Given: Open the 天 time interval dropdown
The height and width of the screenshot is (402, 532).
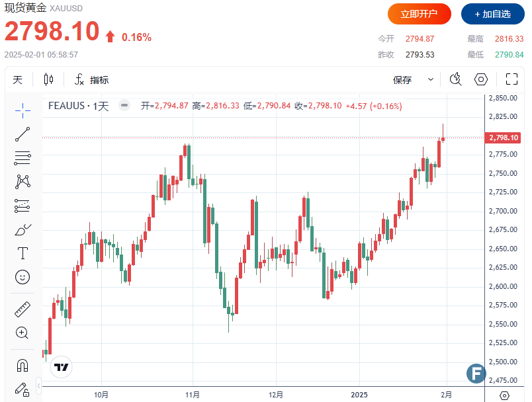Looking at the screenshot, I should [x=18, y=80].
